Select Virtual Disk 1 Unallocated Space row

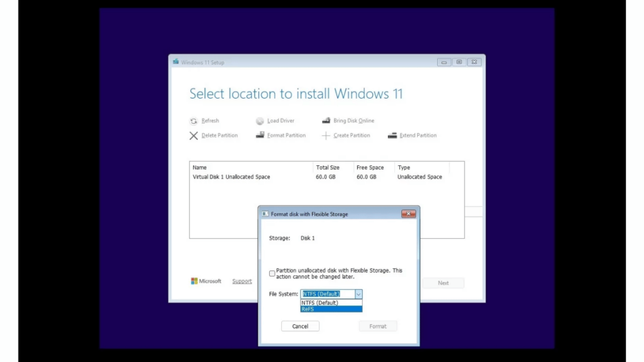coord(233,177)
